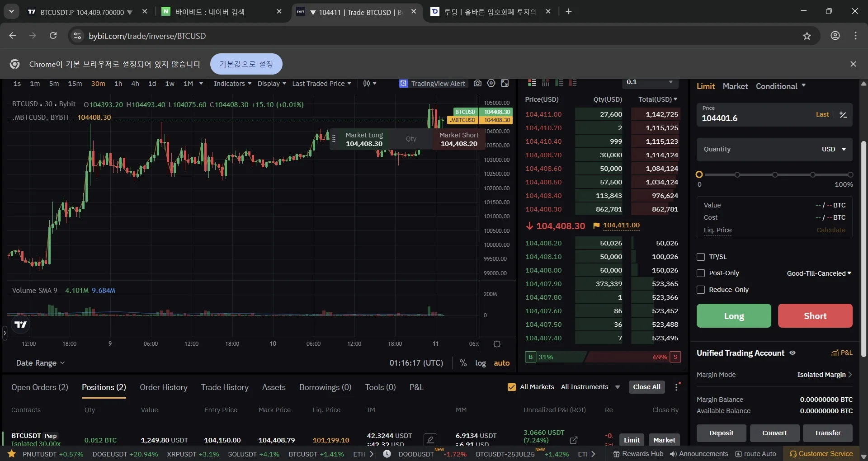Go back to the previous page
Image resolution: width=868 pixels, height=461 pixels.
[x=12, y=36]
